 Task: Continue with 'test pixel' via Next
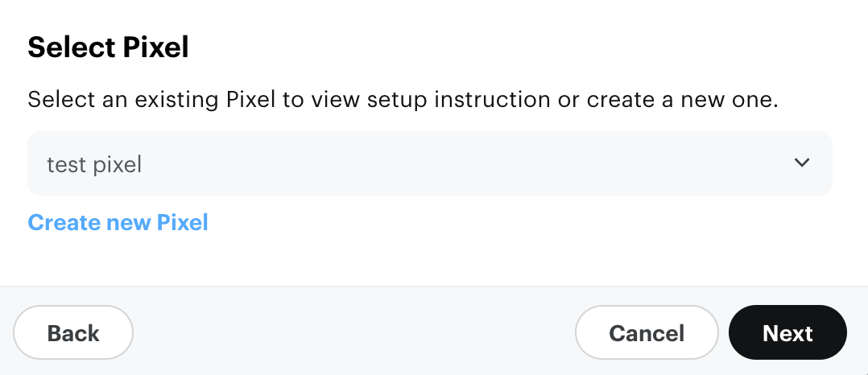coord(787,332)
